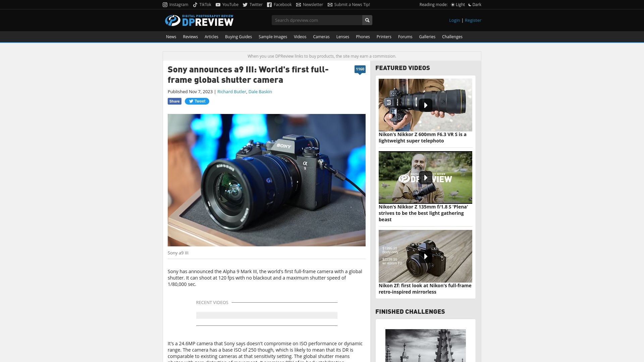Open the Lenses nav item
Image resolution: width=644 pixels, height=362 pixels.
[x=343, y=37]
